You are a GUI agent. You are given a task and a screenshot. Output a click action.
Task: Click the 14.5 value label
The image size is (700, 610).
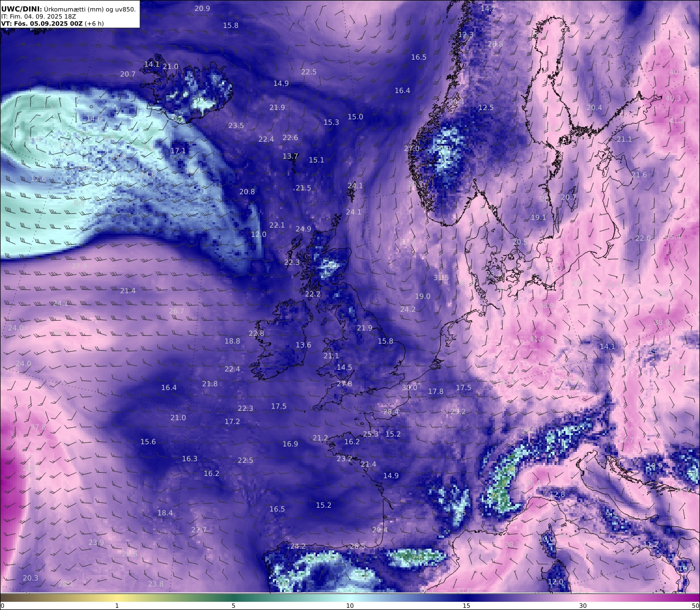345,368
